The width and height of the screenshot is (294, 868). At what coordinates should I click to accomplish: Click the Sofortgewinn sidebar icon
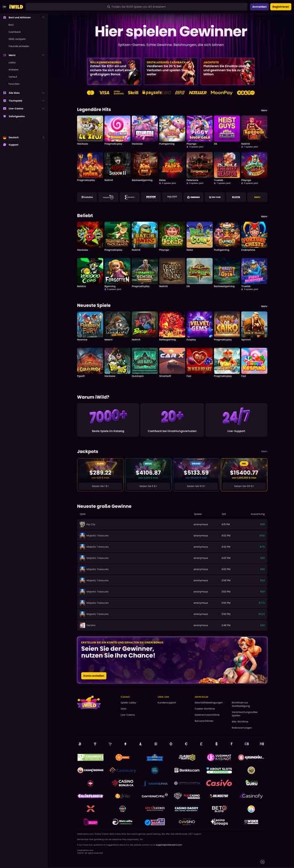point(5,116)
